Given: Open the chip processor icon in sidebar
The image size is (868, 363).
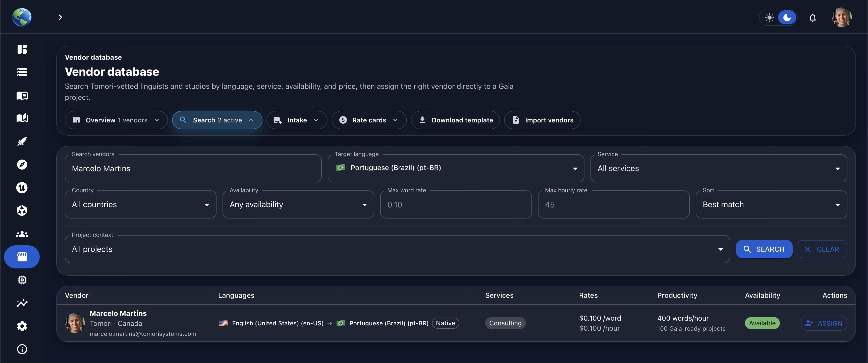Looking at the screenshot, I should click(x=22, y=280).
